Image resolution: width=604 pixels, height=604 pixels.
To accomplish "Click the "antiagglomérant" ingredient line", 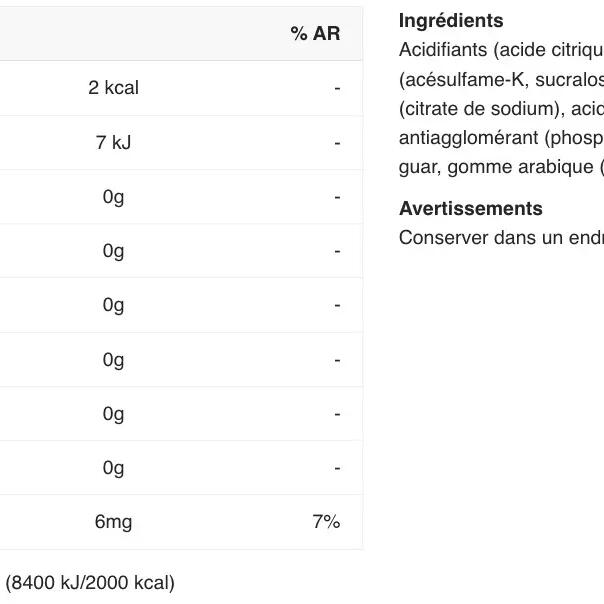I will [500, 138].
